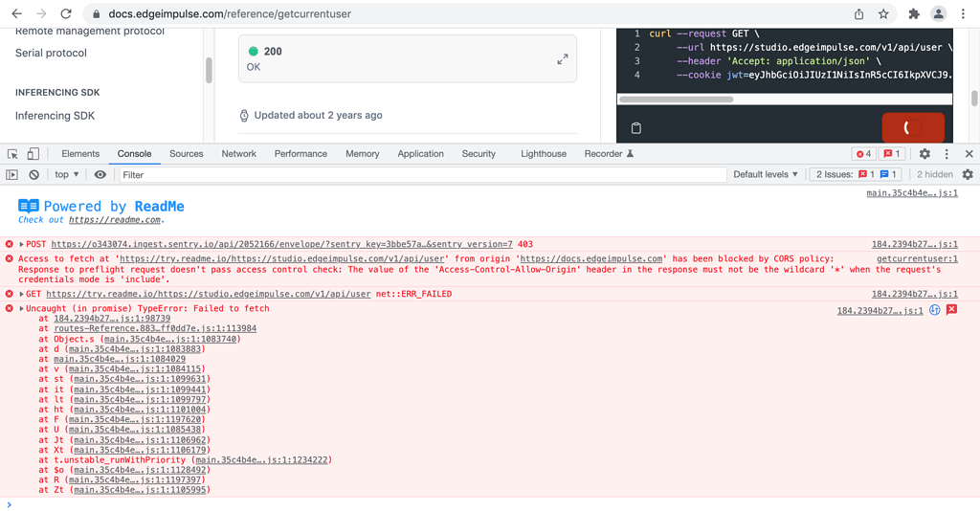Image resolution: width=980 pixels, height=511 pixels.
Task: Open Default levels dropdown
Action: click(765, 175)
